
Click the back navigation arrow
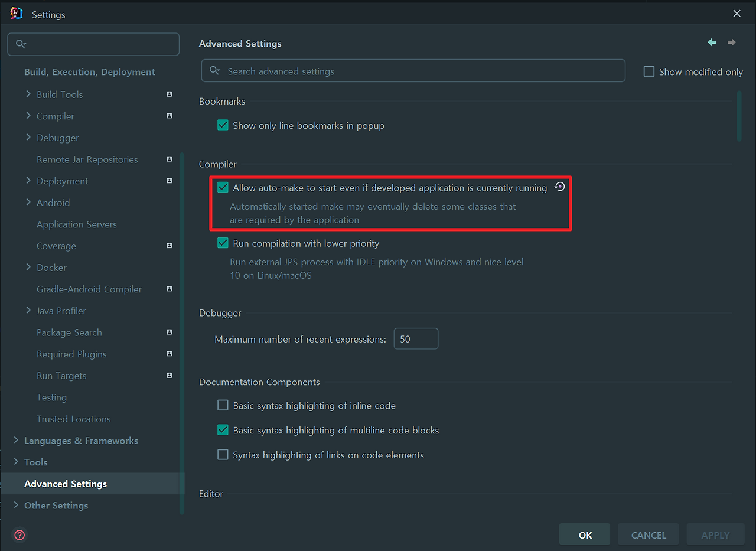coord(711,43)
